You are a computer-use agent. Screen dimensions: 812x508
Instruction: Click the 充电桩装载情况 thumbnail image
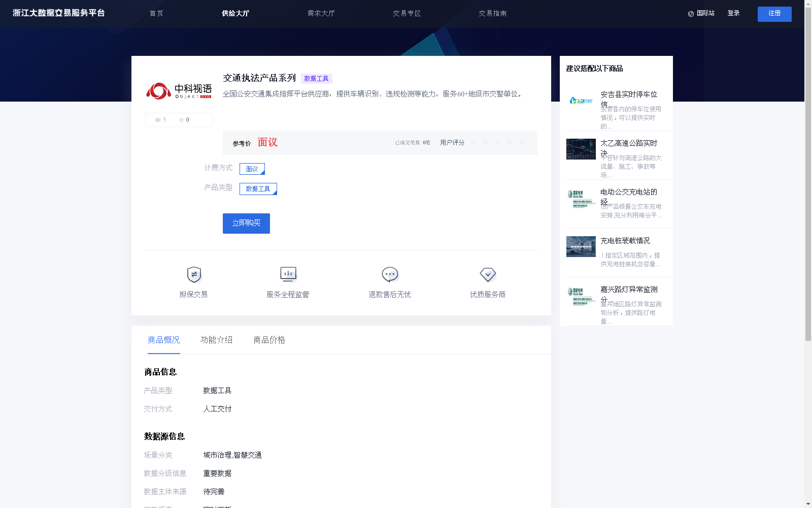(581, 246)
